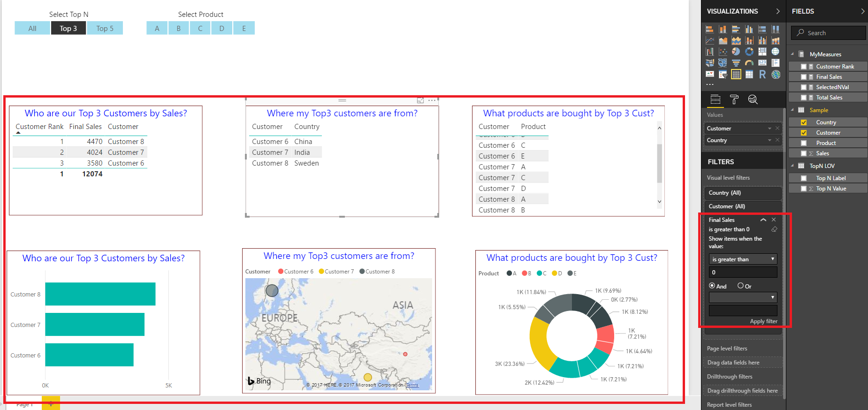Select the card (123) visual
This screenshot has width=868, height=410.
[762, 63]
